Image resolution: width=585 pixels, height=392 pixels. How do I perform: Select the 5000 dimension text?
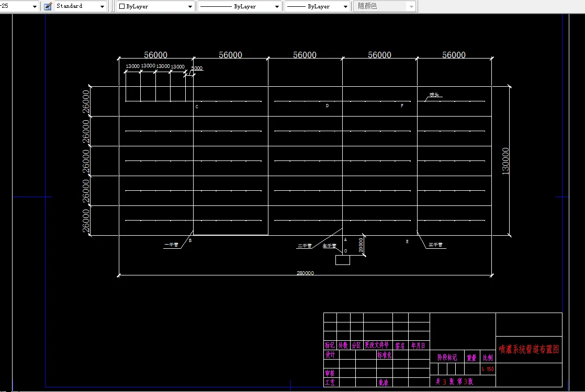(x=197, y=68)
